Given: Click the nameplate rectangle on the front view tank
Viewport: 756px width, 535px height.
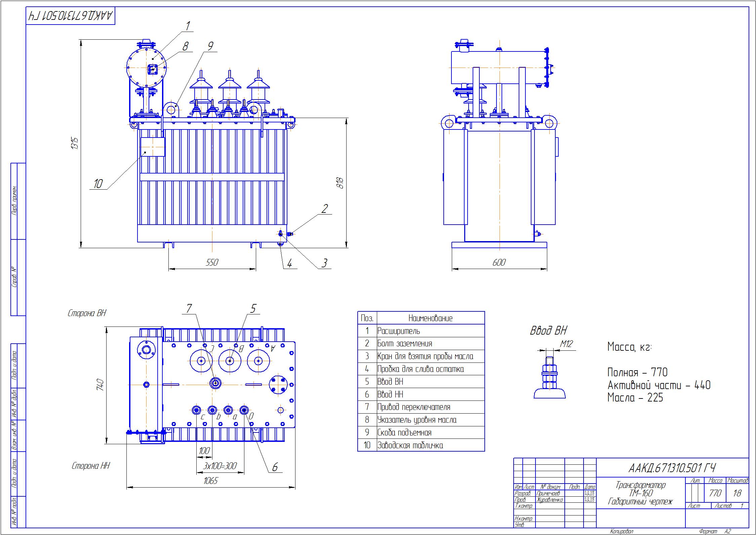Looking at the screenshot, I should 153,147.
